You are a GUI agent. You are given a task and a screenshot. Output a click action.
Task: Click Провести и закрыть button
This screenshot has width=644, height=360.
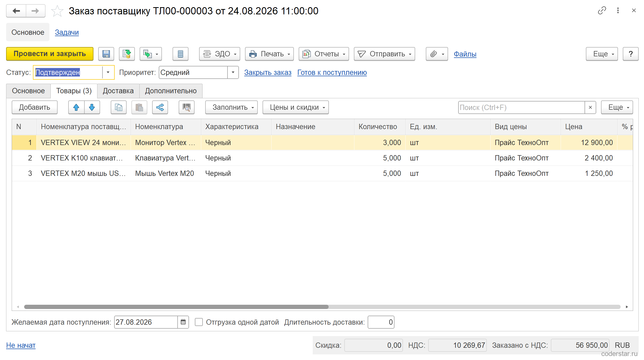point(50,54)
